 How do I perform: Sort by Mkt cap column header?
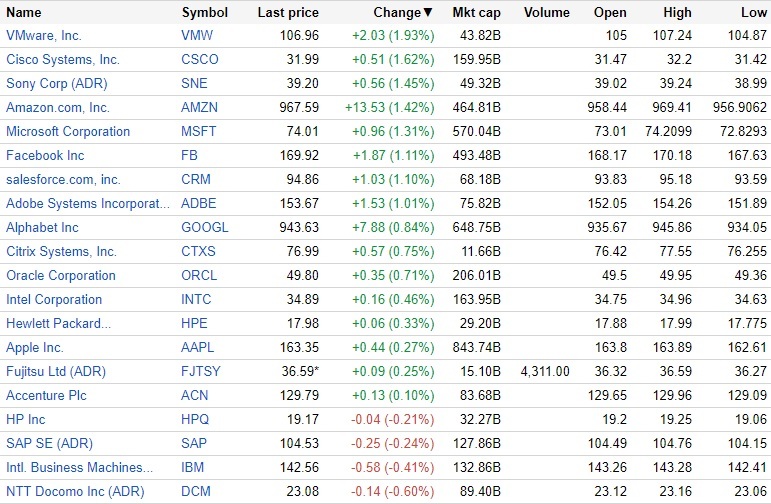pos(477,13)
